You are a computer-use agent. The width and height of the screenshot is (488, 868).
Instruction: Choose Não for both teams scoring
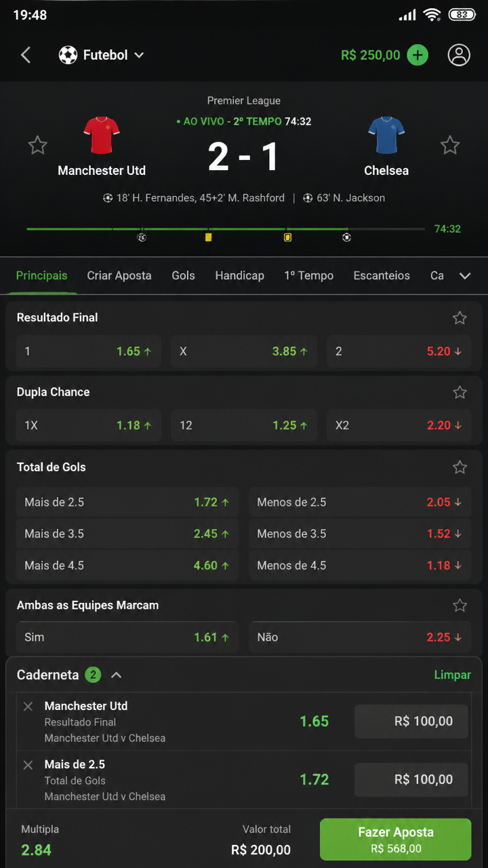point(360,637)
